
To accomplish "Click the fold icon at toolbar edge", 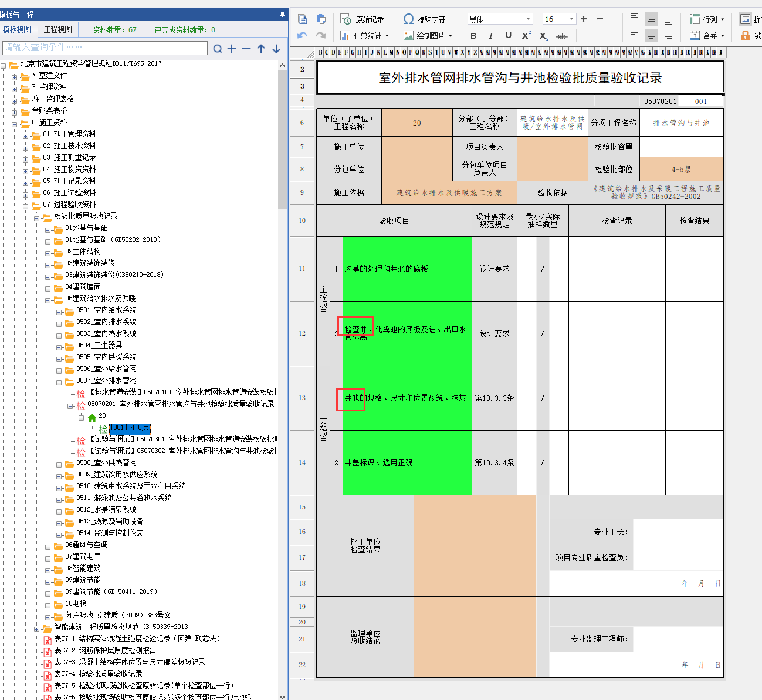I will pyautogui.click(x=745, y=19).
